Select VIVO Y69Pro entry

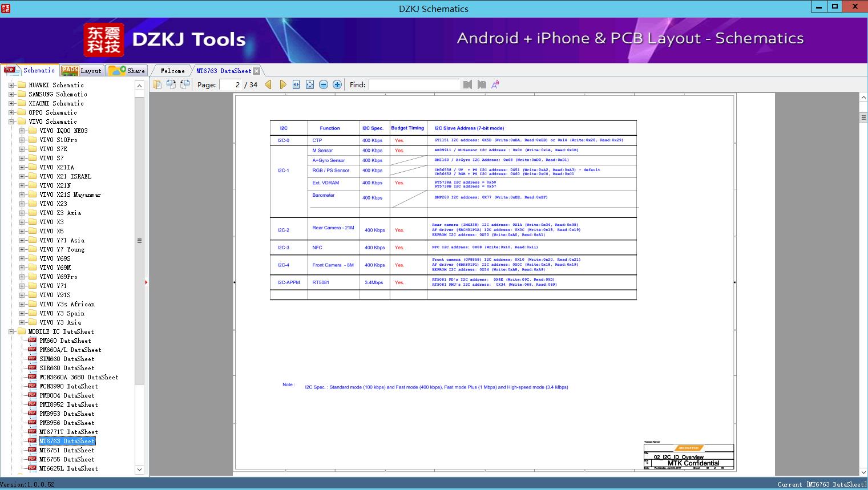point(58,277)
